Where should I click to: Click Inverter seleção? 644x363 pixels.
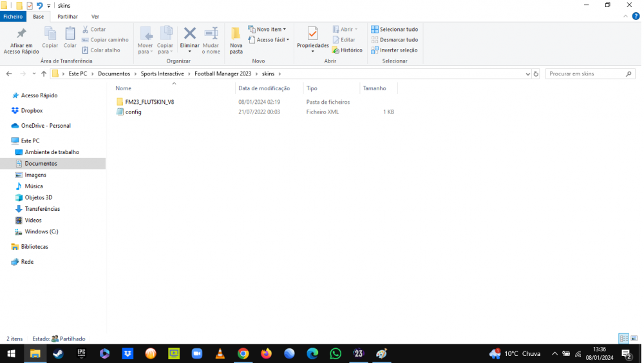coord(394,50)
